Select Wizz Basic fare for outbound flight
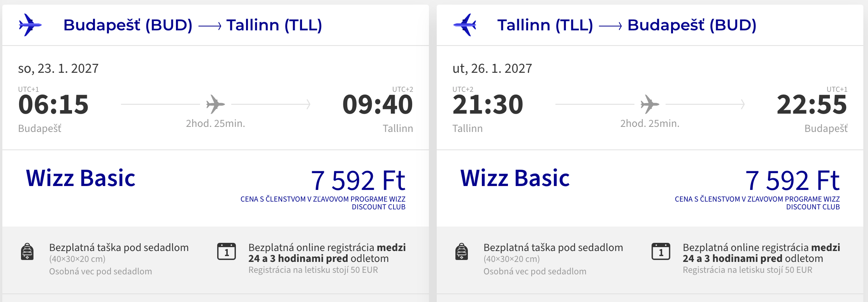 pyautogui.click(x=81, y=178)
